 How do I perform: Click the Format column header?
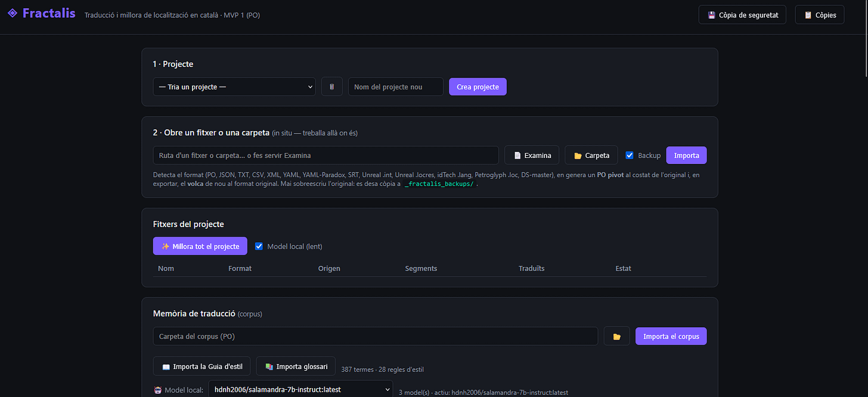(x=240, y=268)
